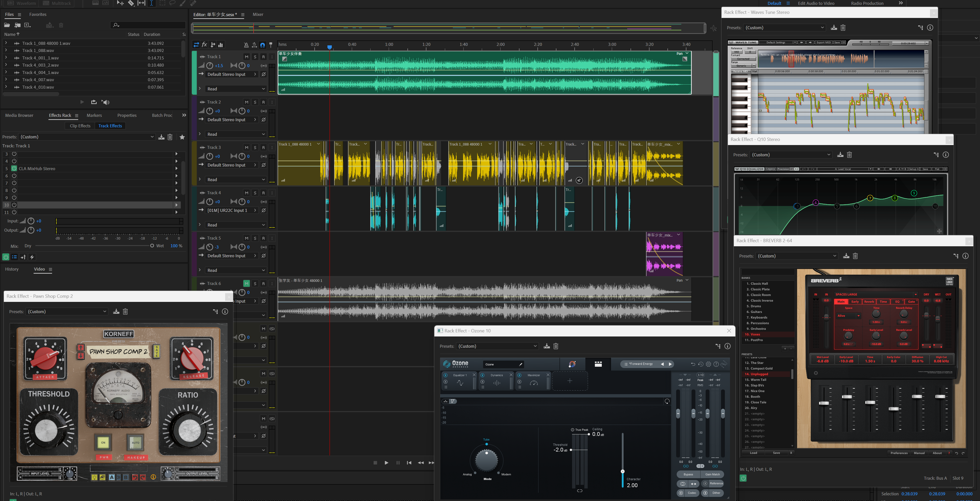Unmute Track 6 with the green M button
This screenshot has height=501, width=980.
coord(246,283)
